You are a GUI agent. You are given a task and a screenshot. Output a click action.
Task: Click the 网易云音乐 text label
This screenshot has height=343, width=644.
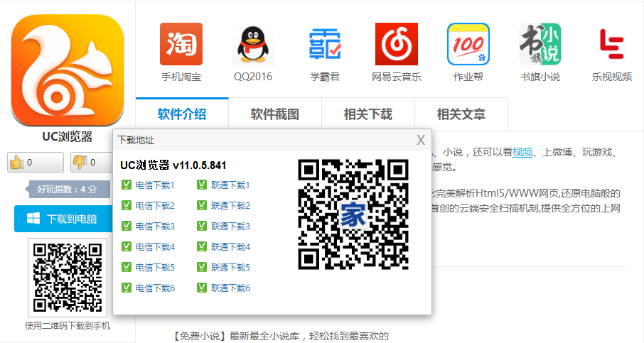pyautogui.click(x=397, y=77)
